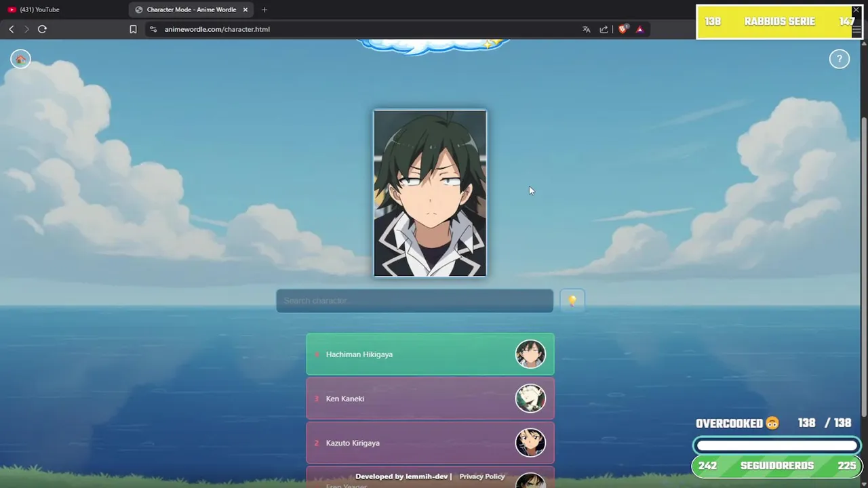This screenshot has height=488, width=868.
Task: Open the help question mark button
Action: [840, 59]
